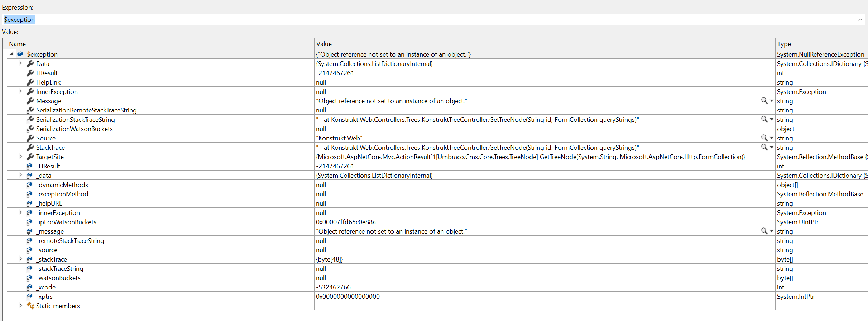Click the wrench icon beside Message

[30, 101]
